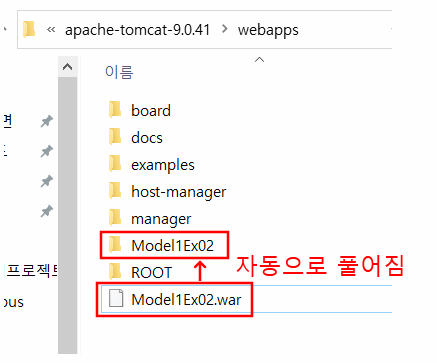Open the board folder icon
Image resolution: width=437 pixels, height=363 pixels.
tap(115, 110)
